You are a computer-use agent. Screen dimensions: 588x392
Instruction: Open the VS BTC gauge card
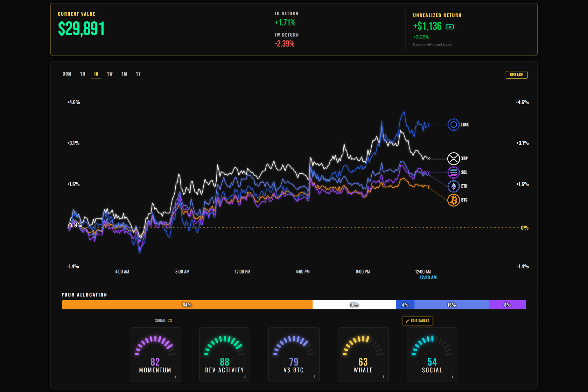click(x=294, y=355)
